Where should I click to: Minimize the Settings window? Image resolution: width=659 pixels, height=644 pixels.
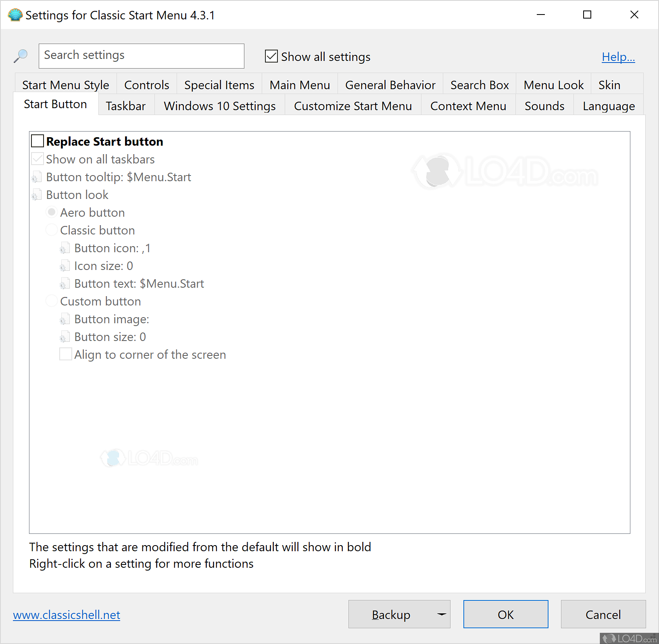point(541,15)
